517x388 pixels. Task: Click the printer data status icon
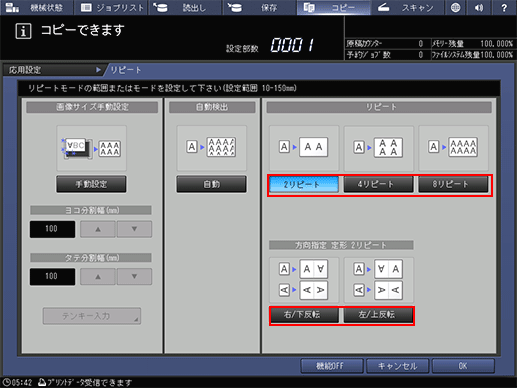[x=42, y=382]
